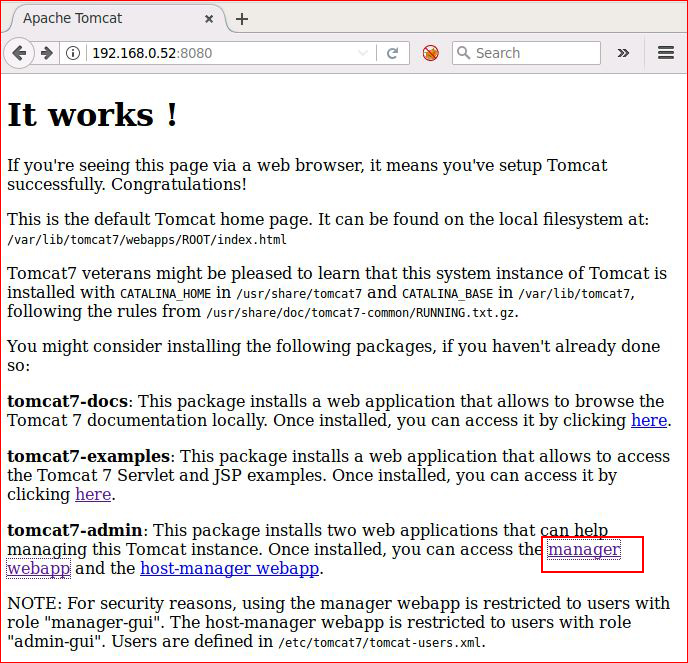Open a new tab with plus button
The height and width of the screenshot is (663, 688).
[x=242, y=19]
